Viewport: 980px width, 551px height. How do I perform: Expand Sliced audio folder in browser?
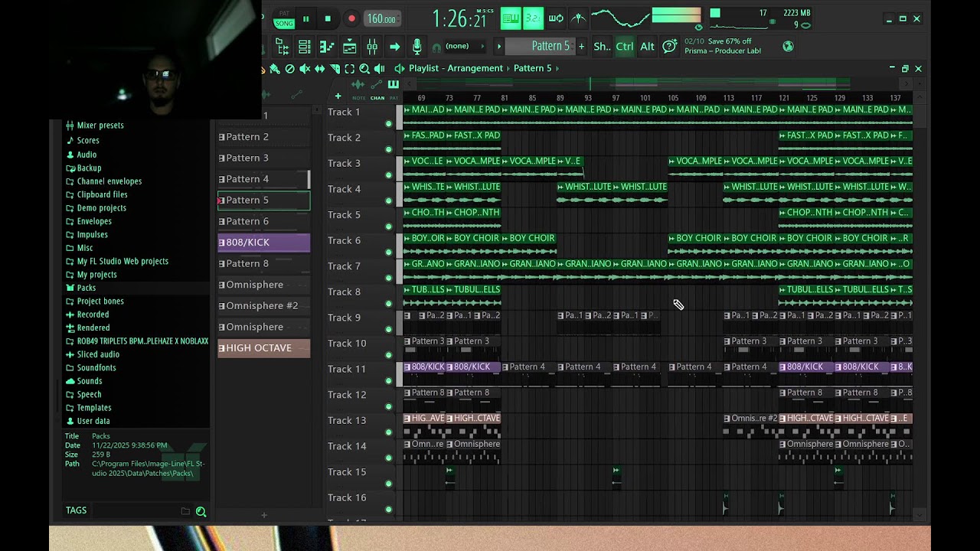[92, 354]
